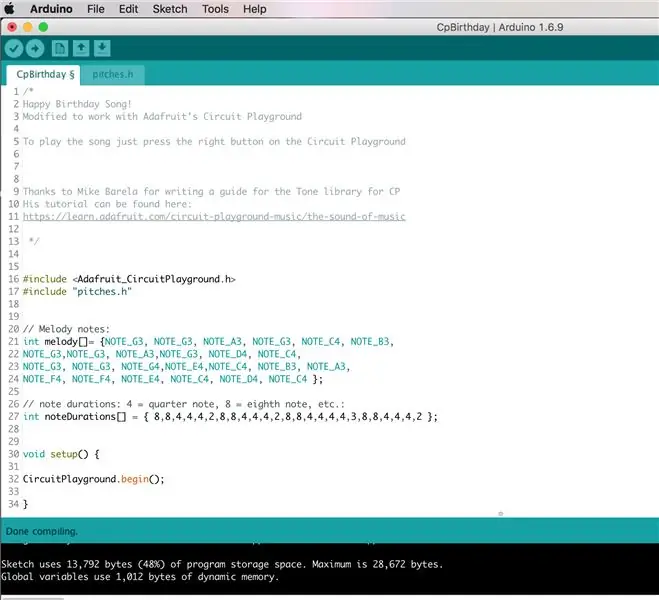Click the Upload arrow button

(x=35, y=49)
